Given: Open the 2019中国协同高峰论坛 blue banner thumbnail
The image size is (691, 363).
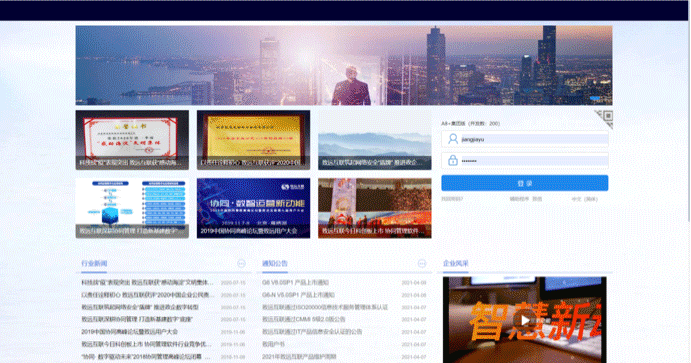Looking at the screenshot, I should pos(253,208).
